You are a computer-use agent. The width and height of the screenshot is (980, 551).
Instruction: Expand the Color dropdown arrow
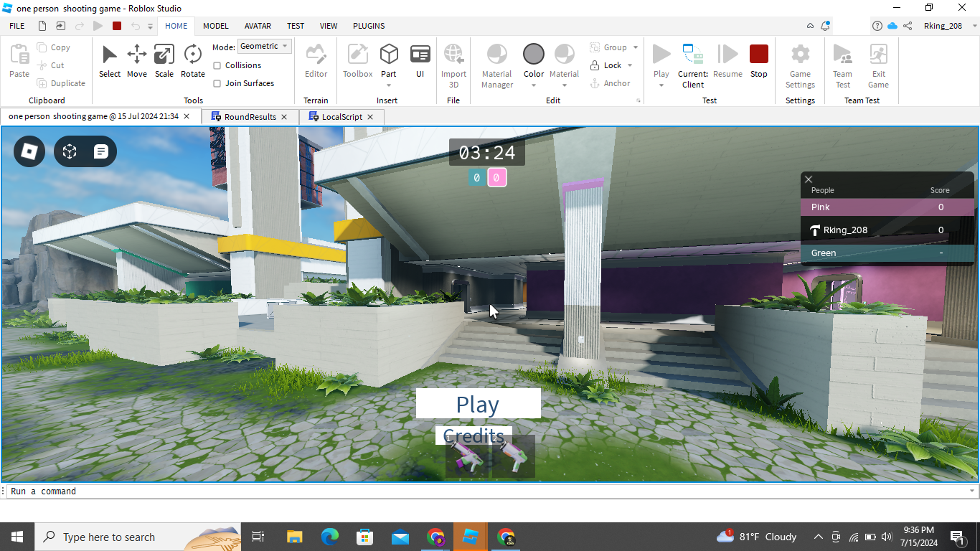click(534, 85)
